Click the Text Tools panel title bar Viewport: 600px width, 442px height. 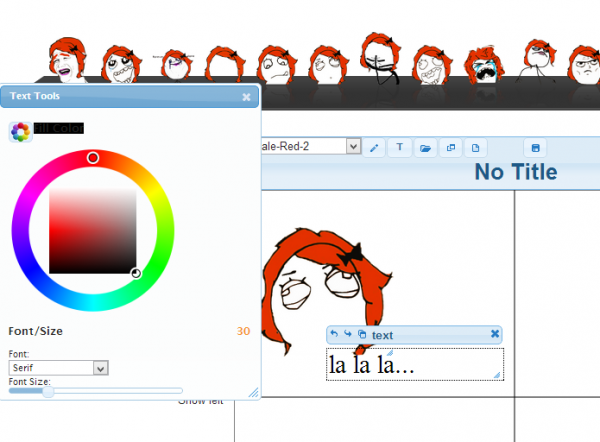[129, 96]
